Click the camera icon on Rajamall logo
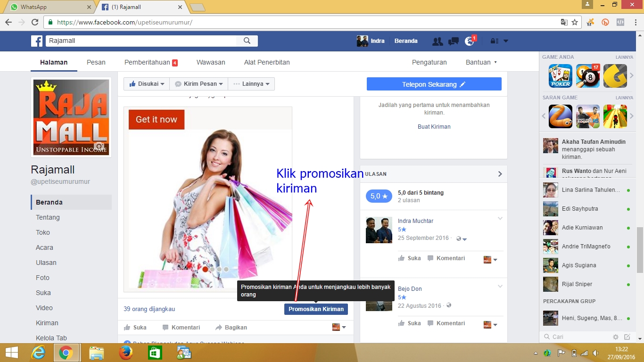Viewport: 644px width, 362px height. pyautogui.click(x=99, y=147)
